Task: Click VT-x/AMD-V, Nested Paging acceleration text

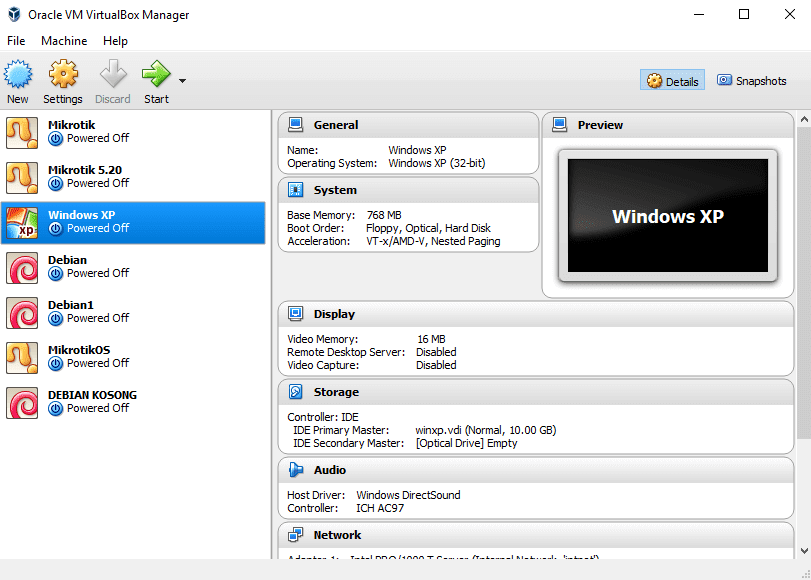Action: coord(433,241)
